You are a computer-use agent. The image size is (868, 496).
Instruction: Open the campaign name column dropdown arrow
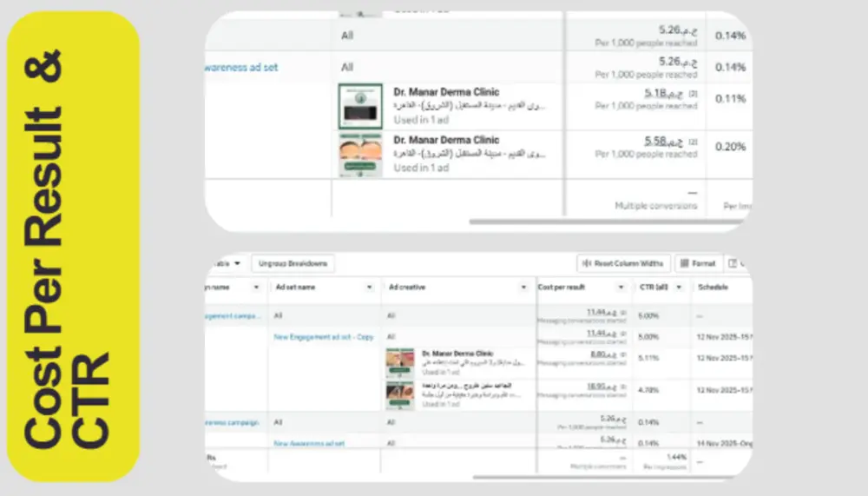(256, 287)
